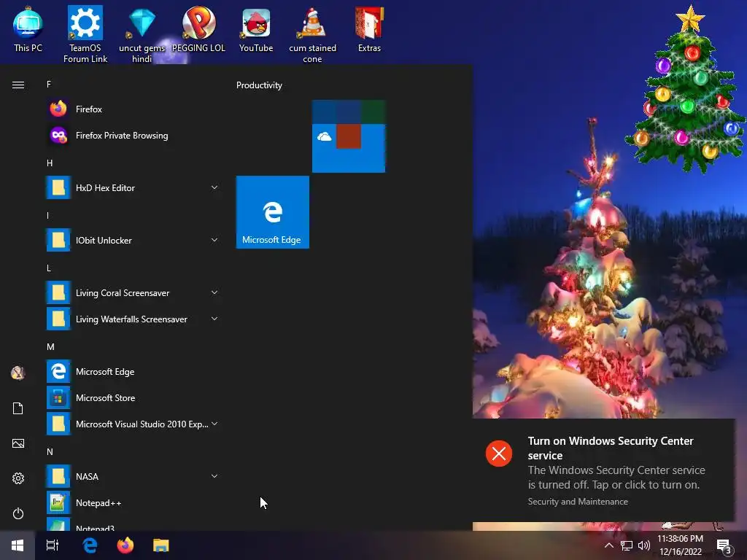The height and width of the screenshot is (560, 747).
Task: Open clock and date flyout
Action: click(681, 545)
